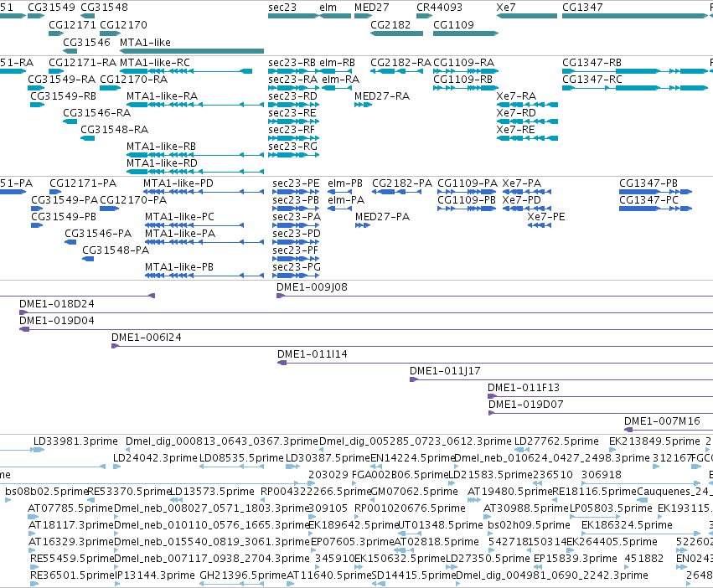This screenshot has height=588, width=713.
Task: Click EST LD08535.5prime
Action: point(231,467)
